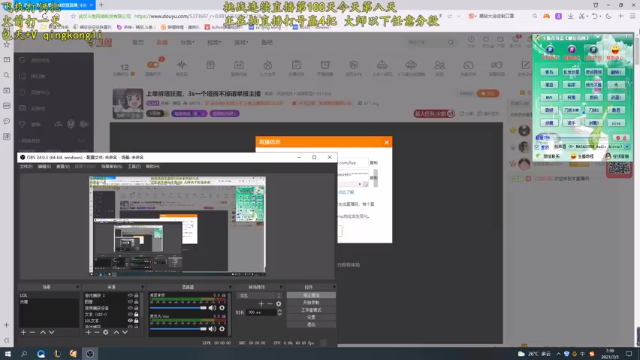Switch browser night mode with the moon icon
Screen dimensions: 640x360
pos(608,16)
